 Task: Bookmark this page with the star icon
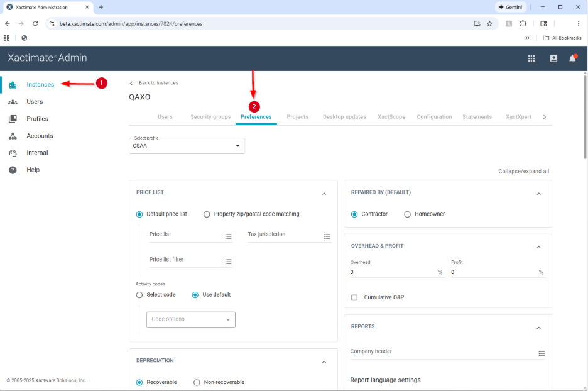[x=489, y=24]
